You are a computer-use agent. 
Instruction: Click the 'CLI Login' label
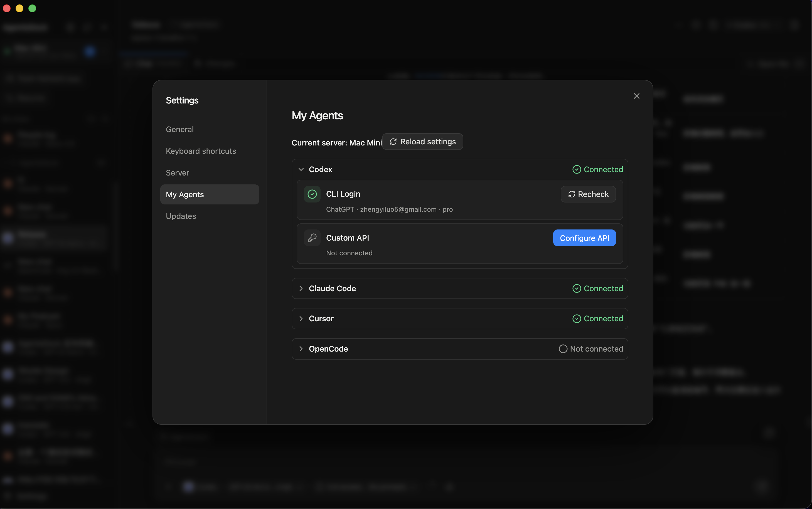click(343, 194)
